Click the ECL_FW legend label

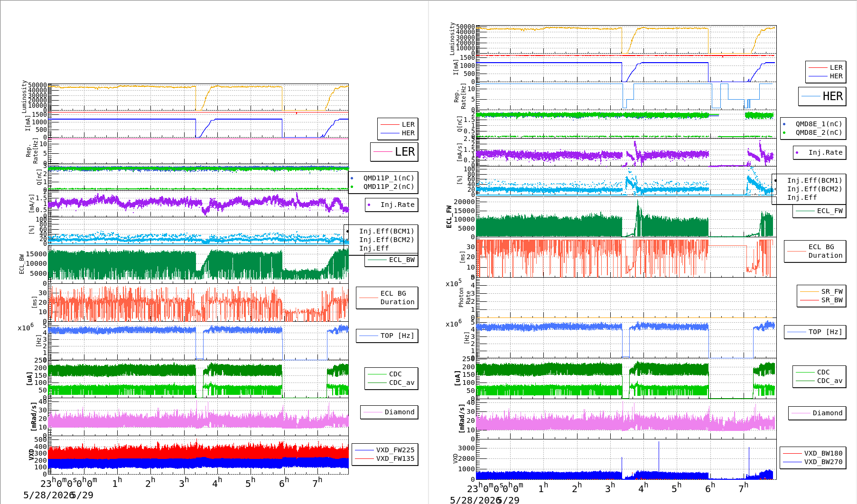coord(820,211)
